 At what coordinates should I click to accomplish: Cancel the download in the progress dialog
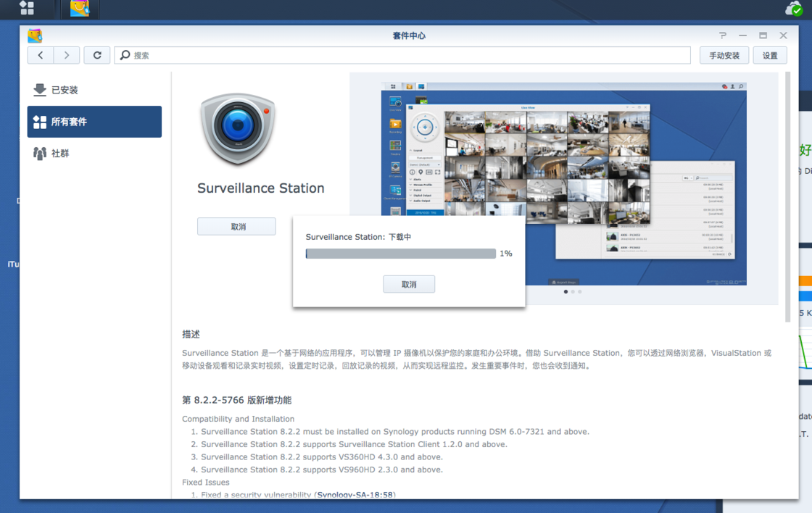coord(409,284)
